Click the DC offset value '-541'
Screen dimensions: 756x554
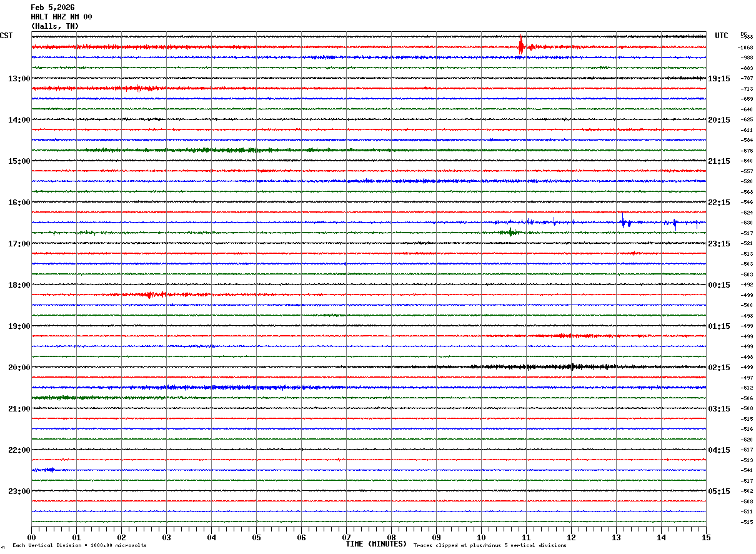click(747, 470)
